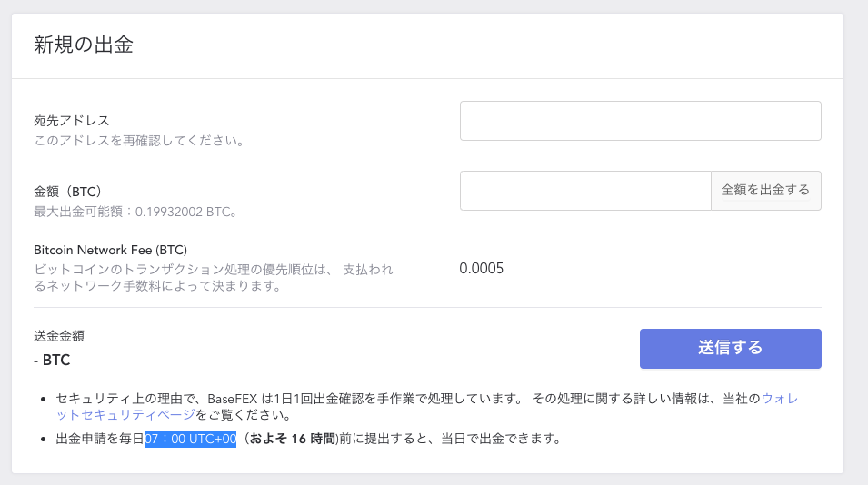
Task: Click the Bitcoin Network Fee (BTC) label
Action: (x=110, y=250)
